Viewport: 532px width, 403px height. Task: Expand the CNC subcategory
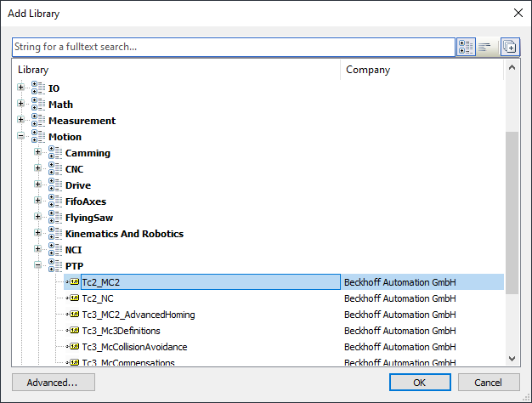37,168
